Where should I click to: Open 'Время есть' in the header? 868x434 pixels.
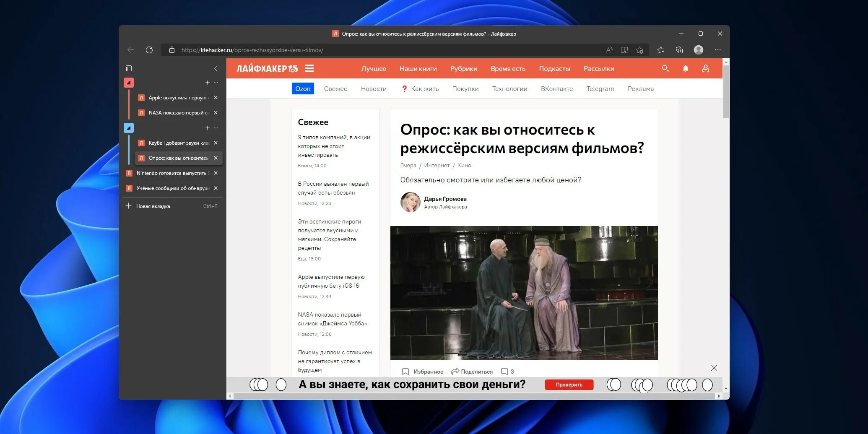coord(508,69)
